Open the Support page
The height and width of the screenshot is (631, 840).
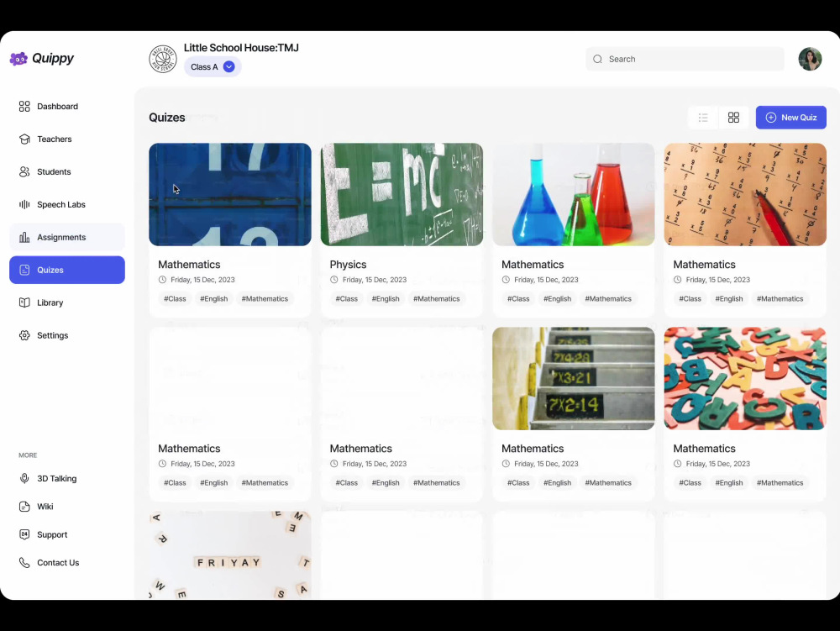point(67,534)
